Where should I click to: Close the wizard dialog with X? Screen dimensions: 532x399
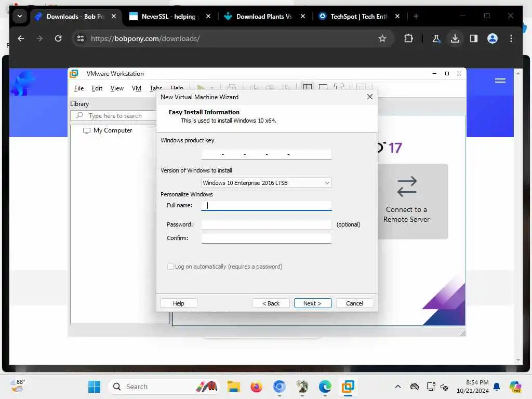pyautogui.click(x=370, y=97)
